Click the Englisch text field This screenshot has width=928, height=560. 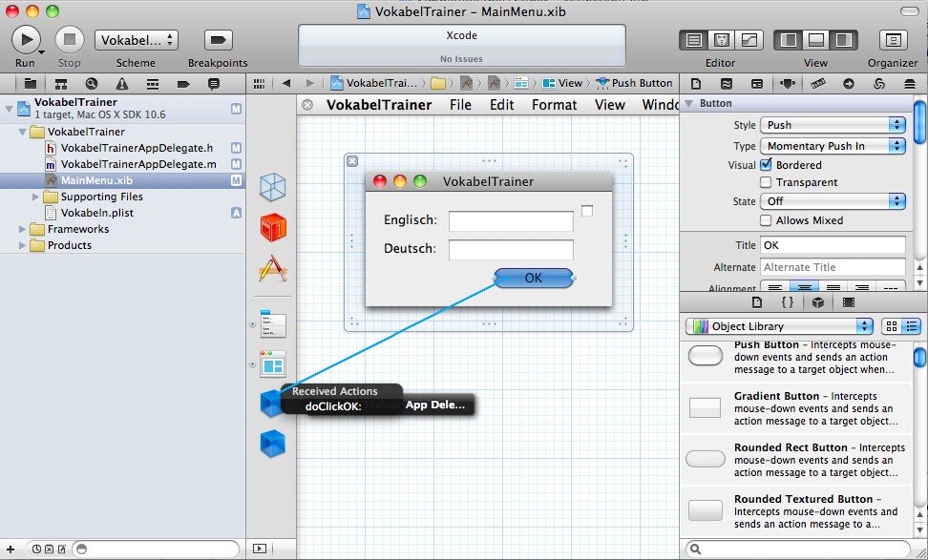tap(511, 220)
